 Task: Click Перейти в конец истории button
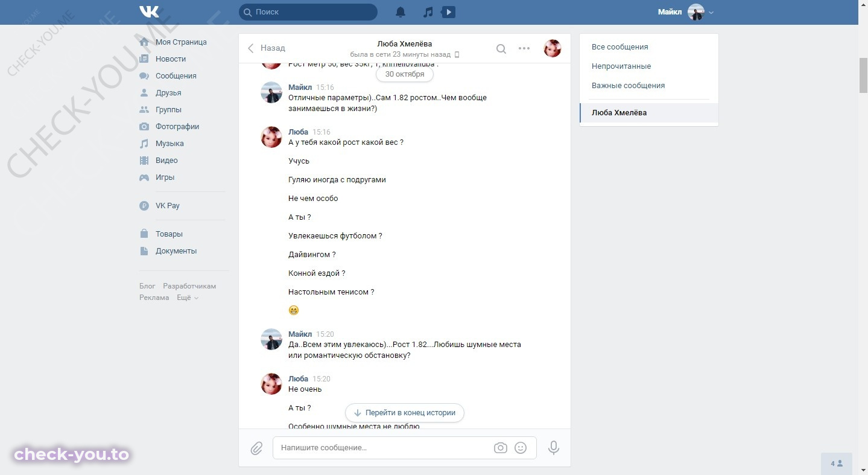[405, 413]
